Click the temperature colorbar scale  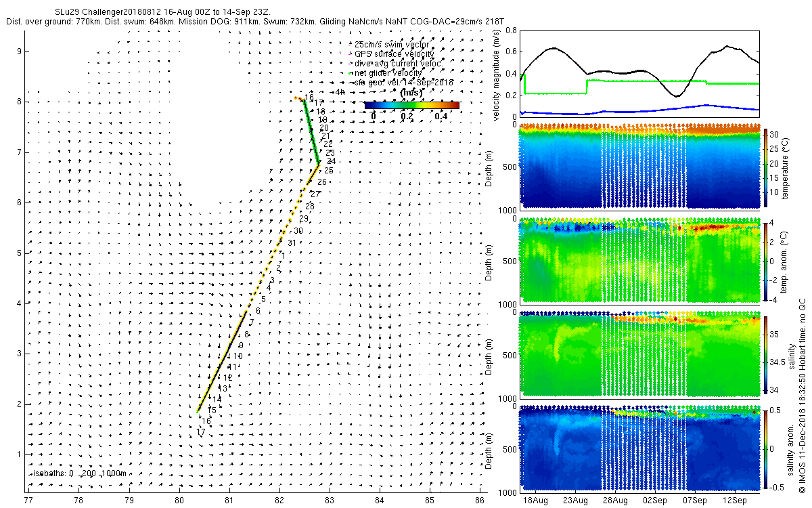coord(765,167)
